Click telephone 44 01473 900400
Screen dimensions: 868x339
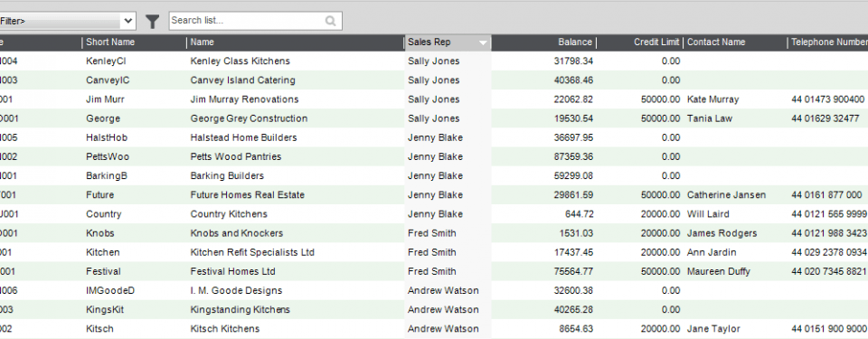[827, 99]
